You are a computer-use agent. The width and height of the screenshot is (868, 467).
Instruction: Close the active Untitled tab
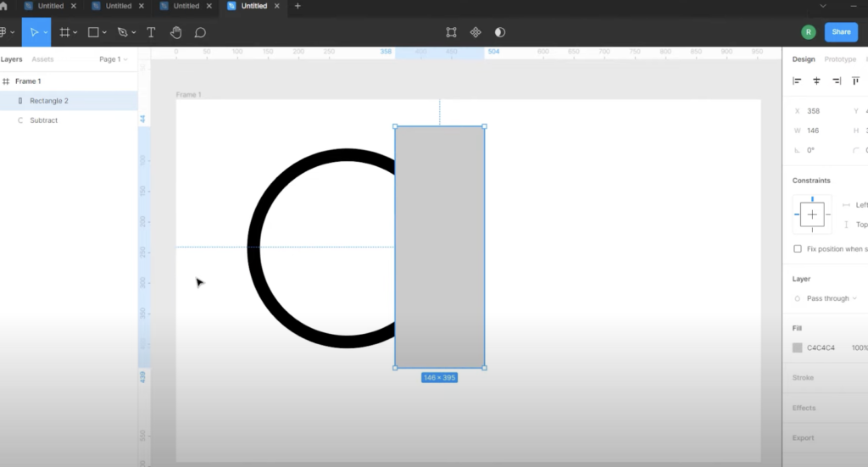click(277, 6)
